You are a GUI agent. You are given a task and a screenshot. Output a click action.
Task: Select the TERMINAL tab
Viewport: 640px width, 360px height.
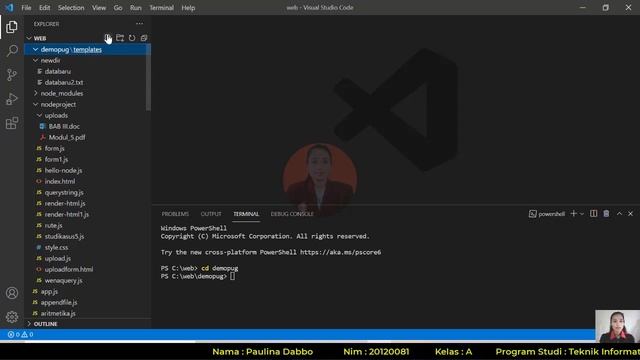point(246,214)
